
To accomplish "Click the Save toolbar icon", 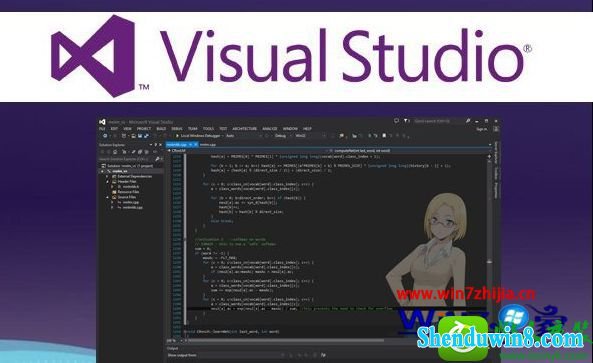I will (140, 136).
